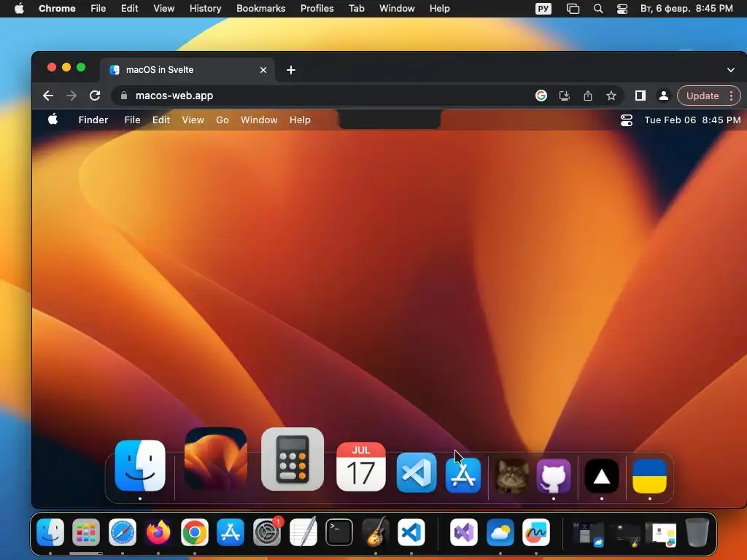
Task: Open Terminal from the system Dock
Action: pos(339,532)
